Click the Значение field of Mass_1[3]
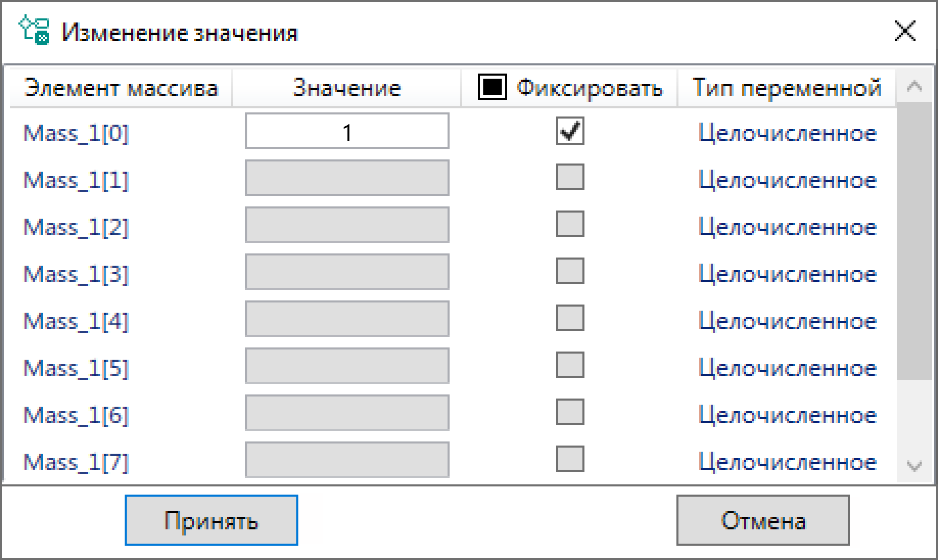The image size is (938, 560). pos(347,272)
